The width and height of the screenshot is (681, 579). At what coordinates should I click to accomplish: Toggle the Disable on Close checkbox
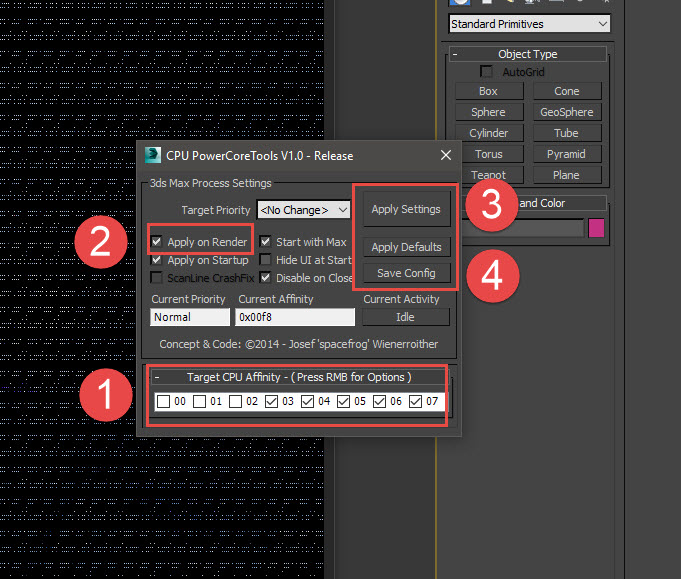click(265, 278)
